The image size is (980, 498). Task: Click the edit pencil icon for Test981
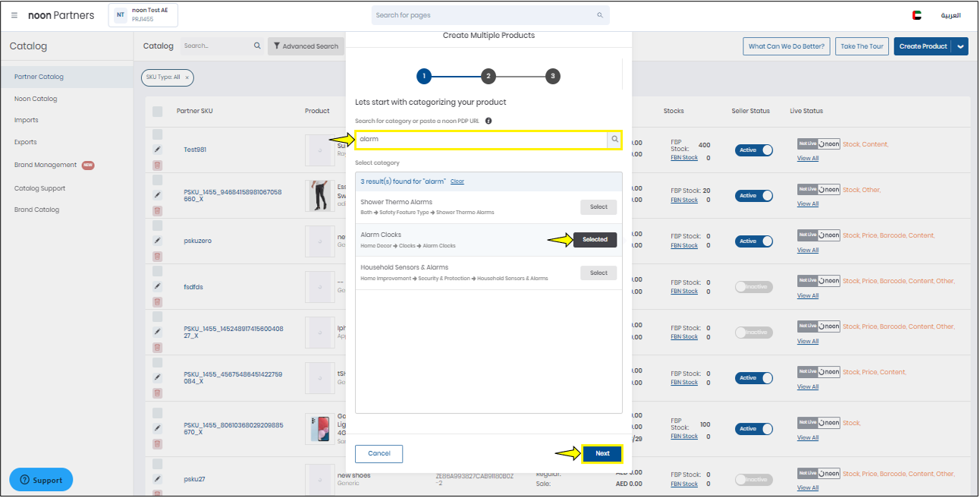(x=158, y=150)
